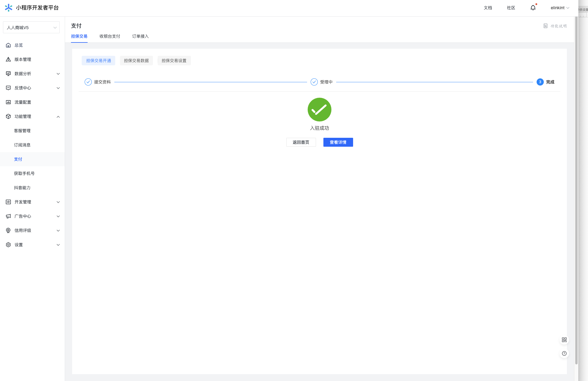Click the 返回首页 button
The image size is (588, 381).
pyautogui.click(x=301, y=142)
